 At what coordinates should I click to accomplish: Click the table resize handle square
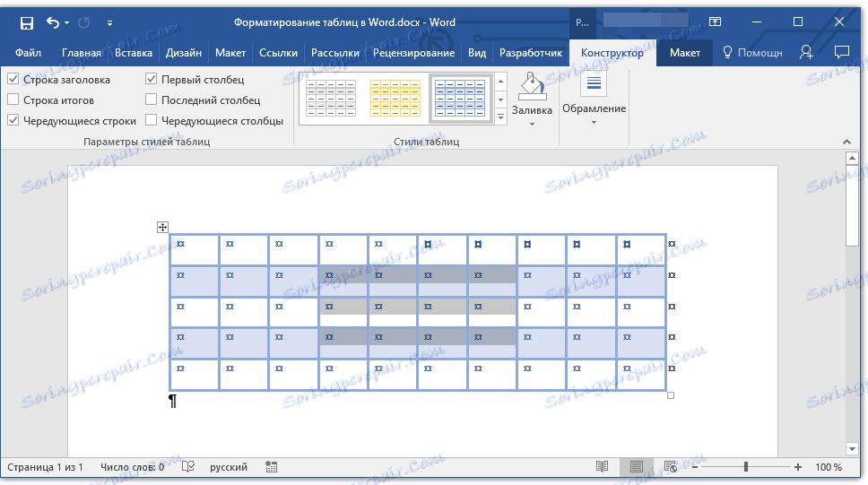coord(671,395)
